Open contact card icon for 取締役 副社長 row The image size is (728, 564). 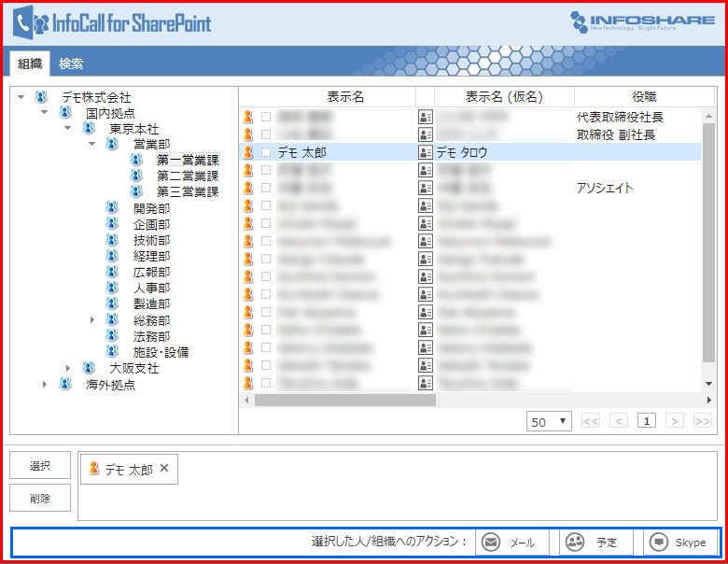tap(426, 134)
